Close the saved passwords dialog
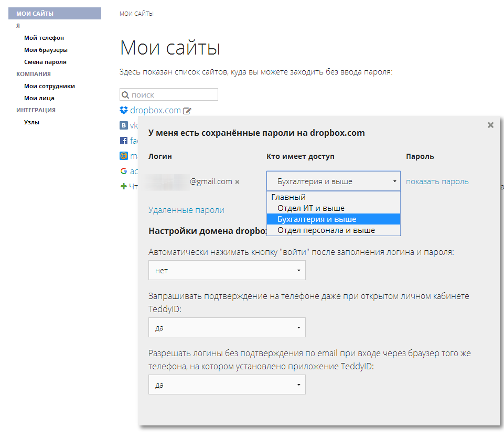The height and width of the screenshot is (438, 504). click(x=490, y=125)
